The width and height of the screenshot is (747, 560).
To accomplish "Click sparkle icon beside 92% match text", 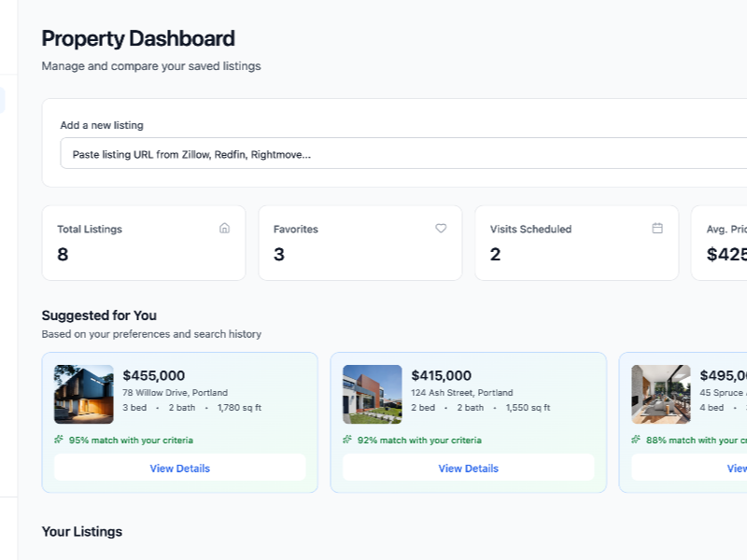I will click(347, 440).
